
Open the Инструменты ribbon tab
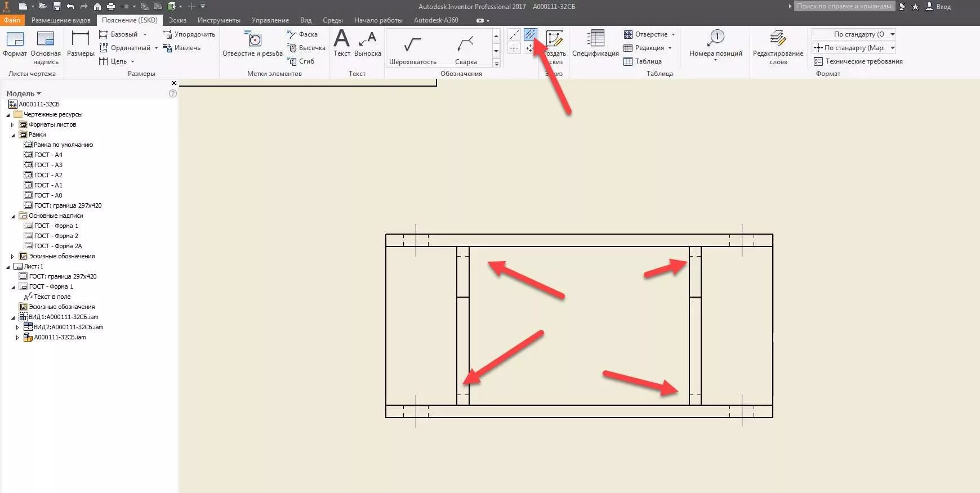[219, 20]
